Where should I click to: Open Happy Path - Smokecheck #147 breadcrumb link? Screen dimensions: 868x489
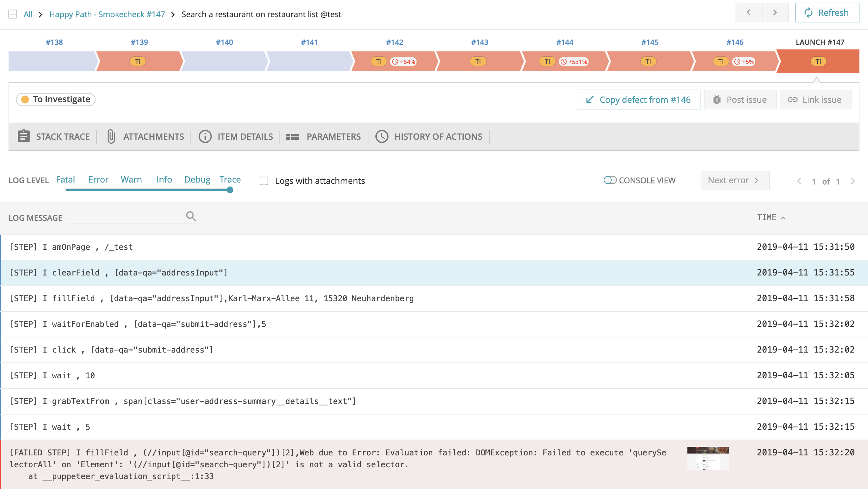[107, 14]
